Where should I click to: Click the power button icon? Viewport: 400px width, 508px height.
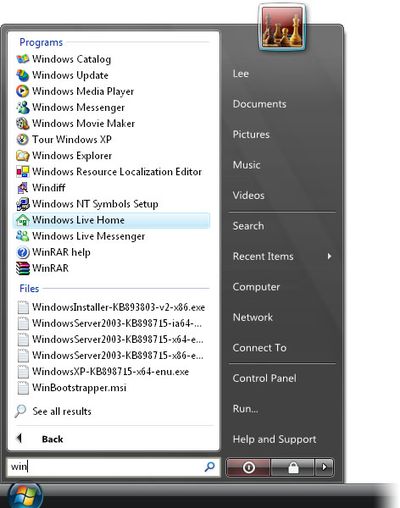click(x=248, y=467)
